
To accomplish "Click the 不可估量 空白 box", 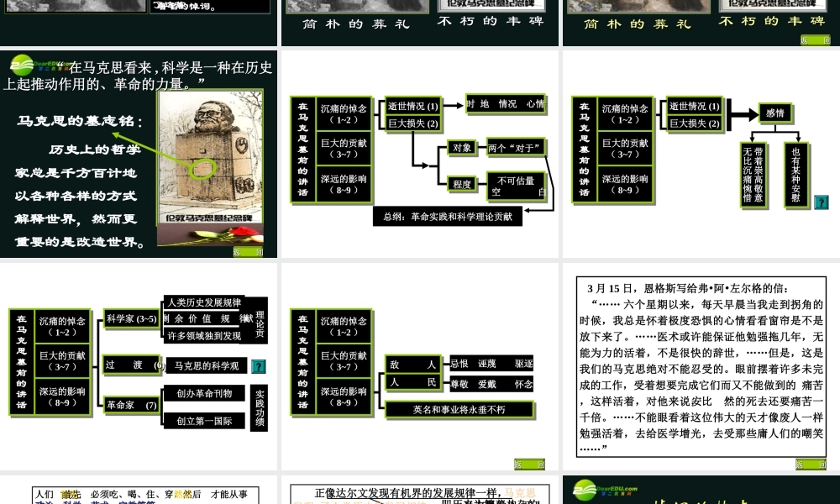I will (x=516, y=186).
